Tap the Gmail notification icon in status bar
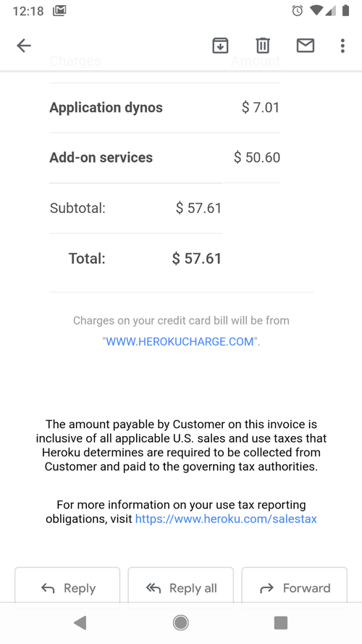Image resolution: width=362 pixels, height=644 pixels. (x=59, y=11)
